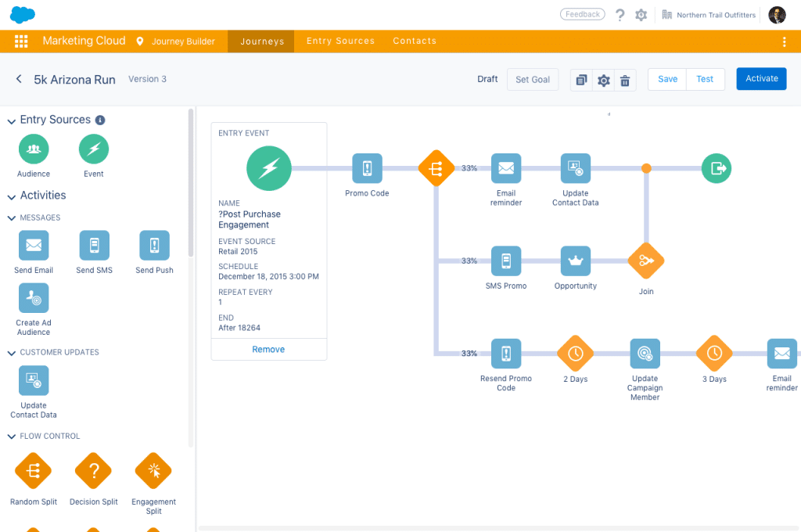Image resolution: width=801 pixels, height=532 pixels.
Task: Select the 3 Days wait node
Action: (x=714, y=353)
